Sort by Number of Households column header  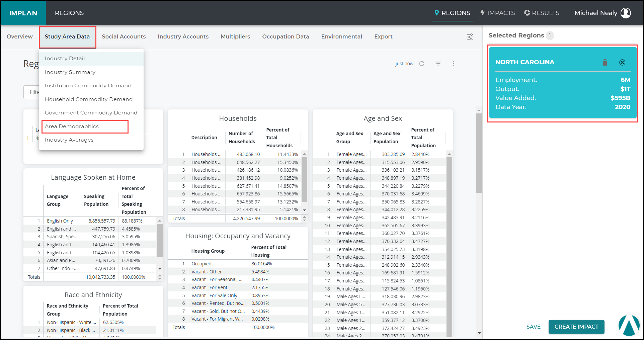(242, 138)
